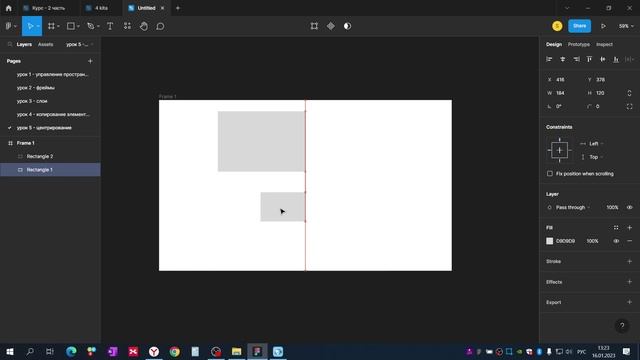Open Windows Start menu

10,351
